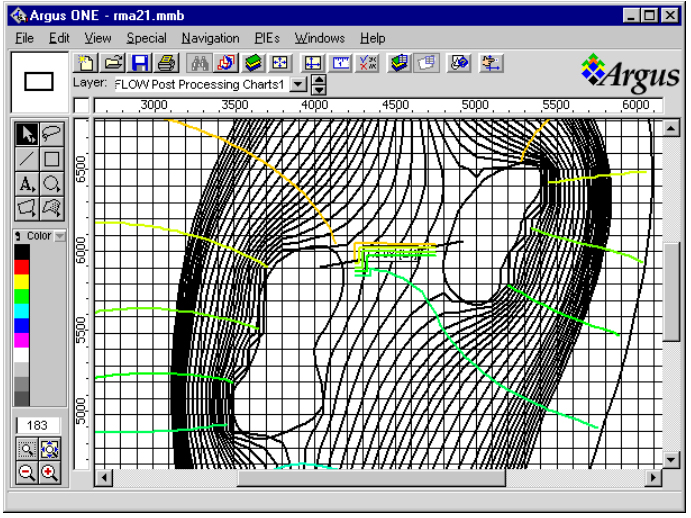The width and height of the screenshot is (691, 518).
Task: Select the rectangle drawing tool
Action: [x=51, y=158]
